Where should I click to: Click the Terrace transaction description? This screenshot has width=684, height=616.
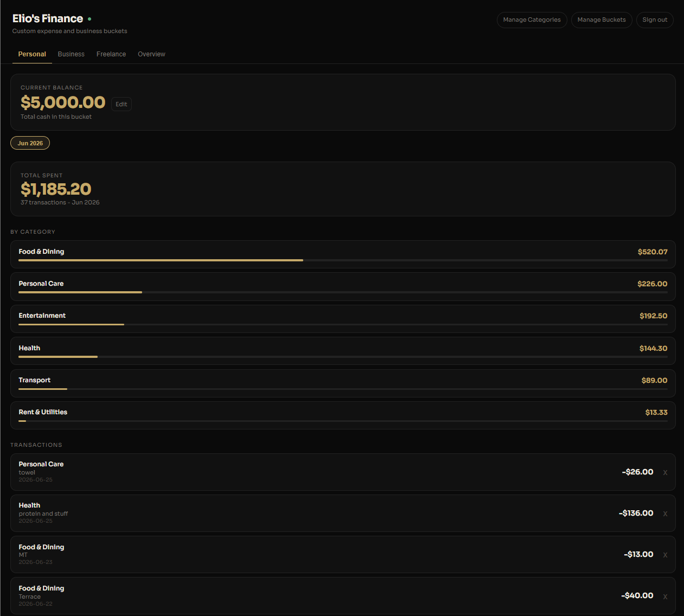(x=30, y=596)
